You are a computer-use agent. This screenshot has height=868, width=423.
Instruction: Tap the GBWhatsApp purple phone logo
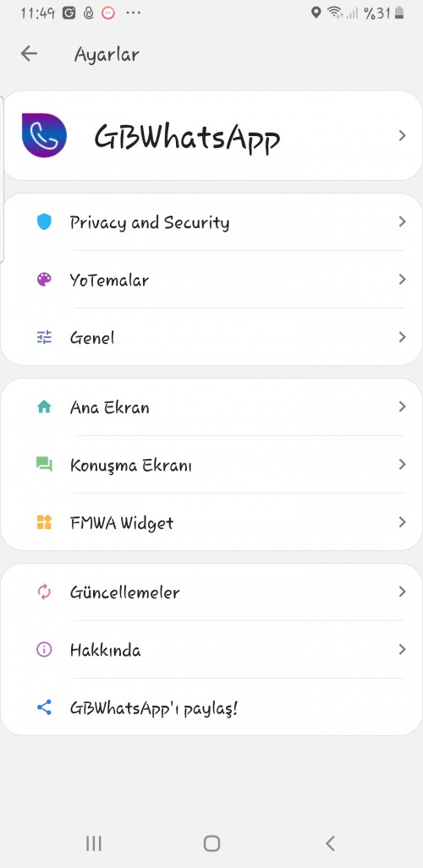(44, 135)
